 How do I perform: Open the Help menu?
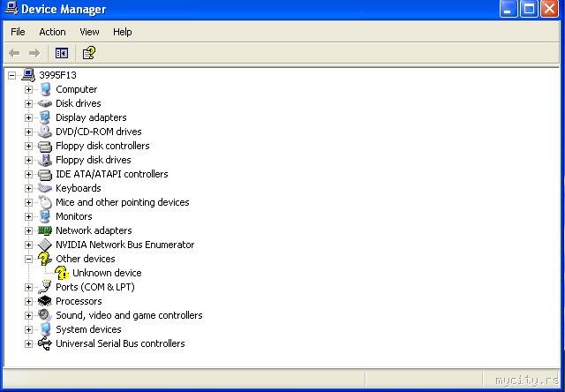[122, 32]
